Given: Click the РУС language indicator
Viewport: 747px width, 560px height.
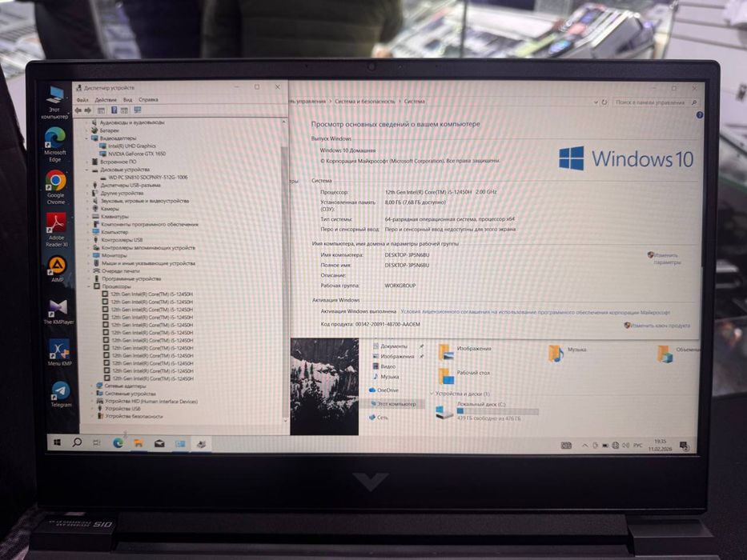Looking at the screenshot, I should tap(638, 446).
